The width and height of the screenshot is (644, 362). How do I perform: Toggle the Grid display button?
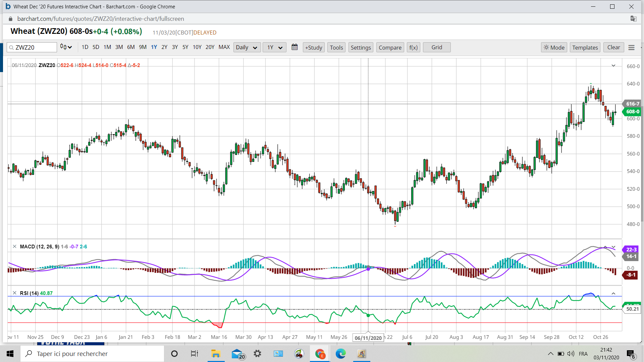coord(436,47)
